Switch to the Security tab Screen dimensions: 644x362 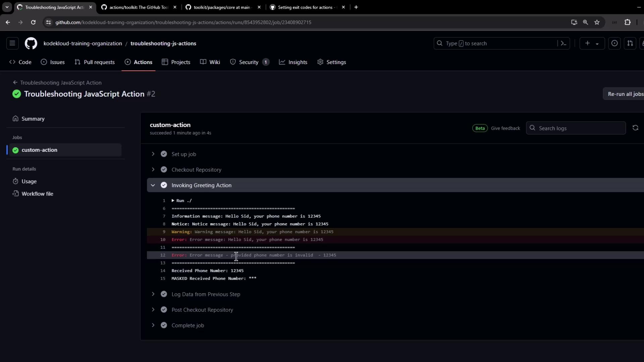[x=249, y=62]
